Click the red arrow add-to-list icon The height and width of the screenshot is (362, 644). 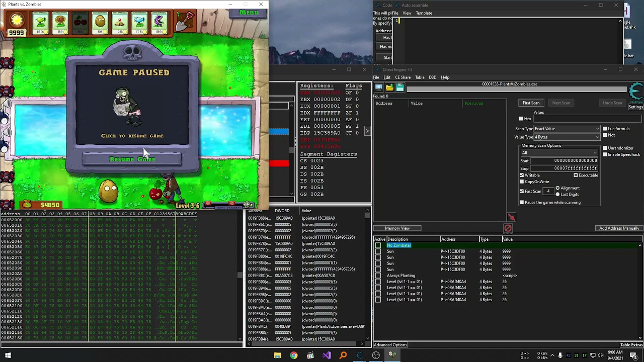point(511,217)
